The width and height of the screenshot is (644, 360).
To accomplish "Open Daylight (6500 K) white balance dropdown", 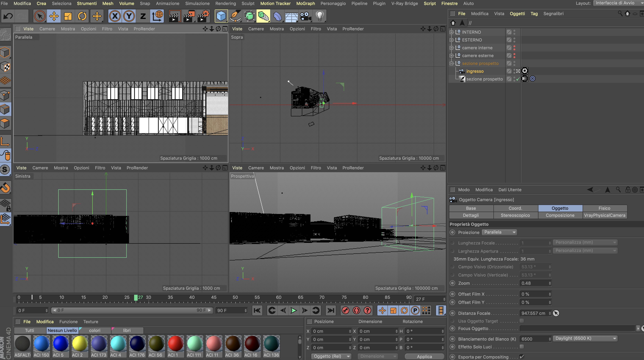I will (585, 339).
